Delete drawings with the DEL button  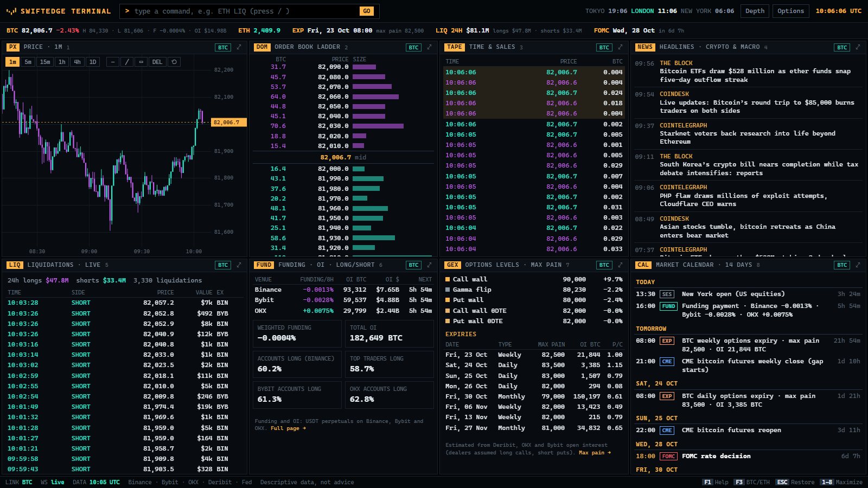(157, 62)
